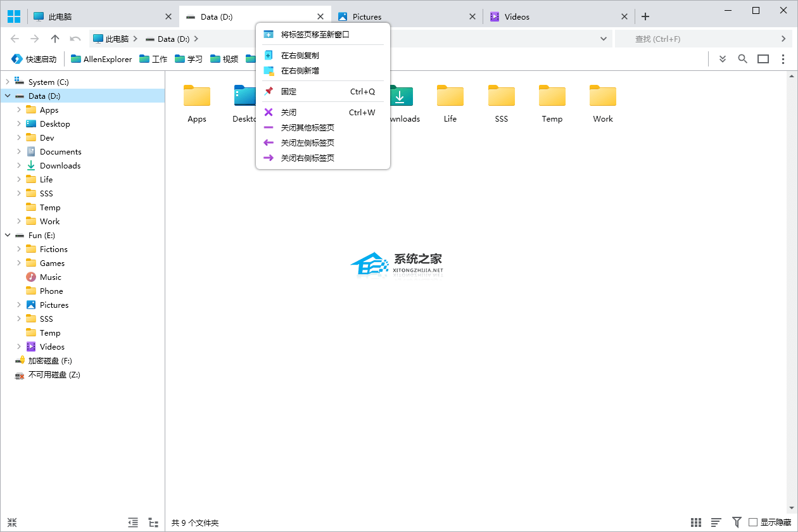Switch to grid view icon in status bar
This screenshot has width=798, height=532.
click(696, 522)
